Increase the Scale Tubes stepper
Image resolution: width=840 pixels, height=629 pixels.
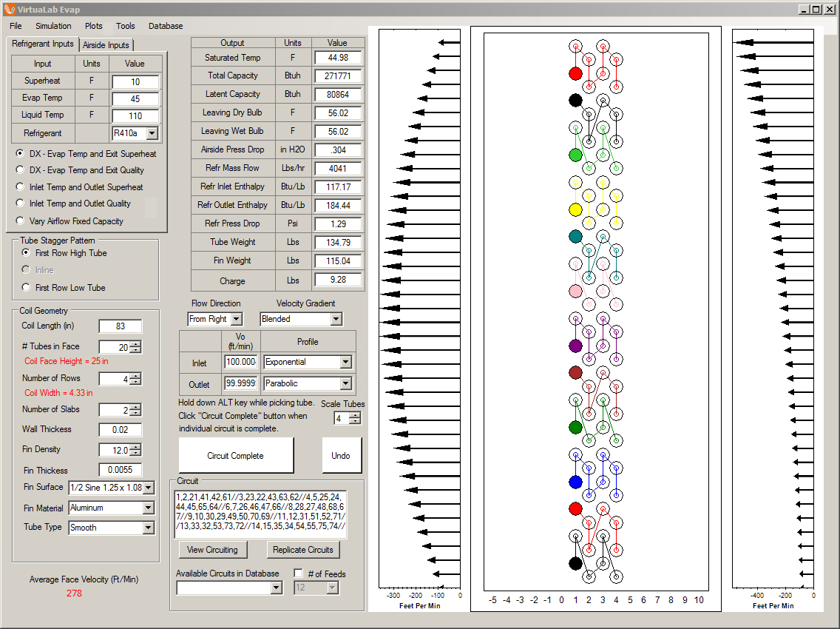click(353, 414)
